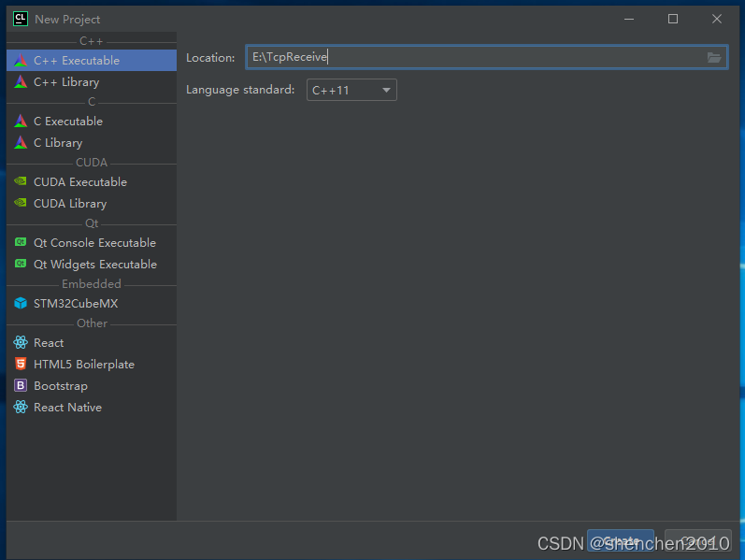Select Bootstrap project label
The width and height of the screenshot is (745, 560).
61,386
